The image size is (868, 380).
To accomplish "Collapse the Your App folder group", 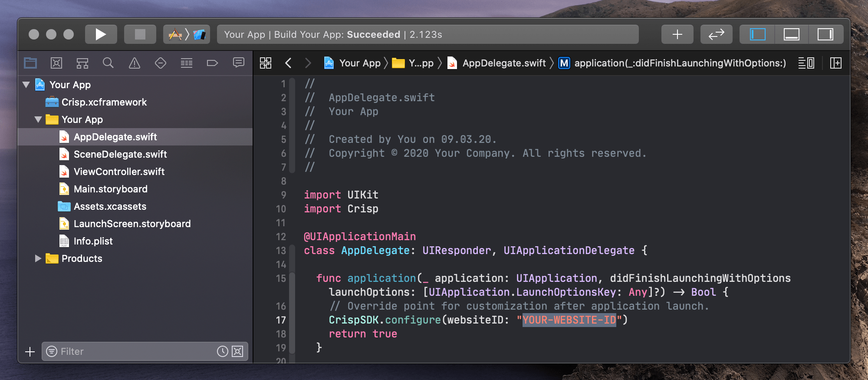I will click(x=38, y=119).
